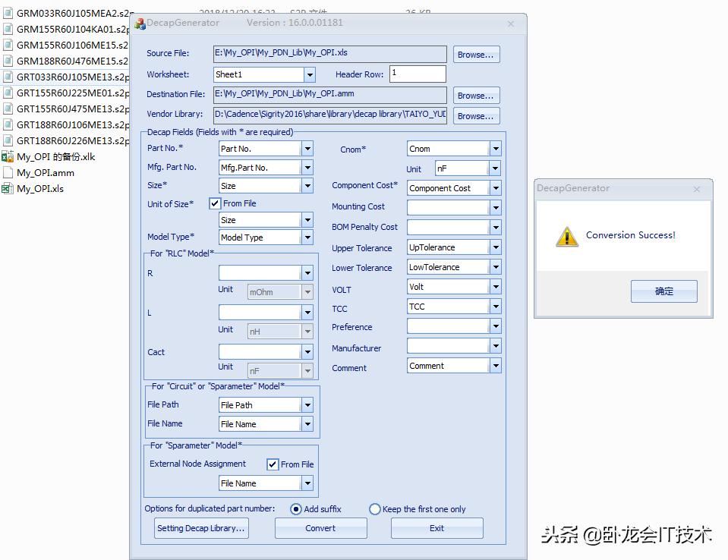The image size is (728, 560).
Task: Click the Excel icon of My_OPI.xls
Action: click(x=8, y=188)
